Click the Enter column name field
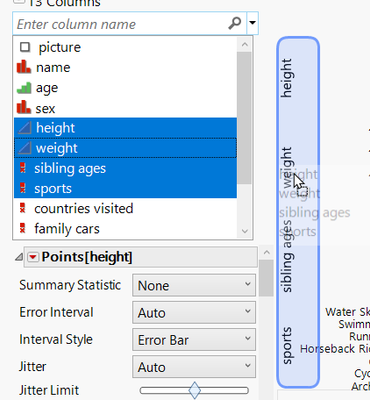 (x=121, y=24)
